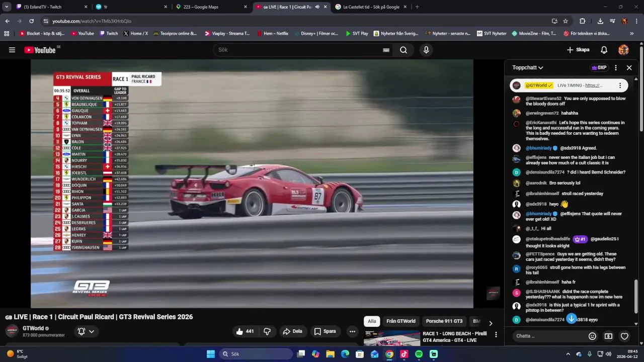The image size is (644, 362).
Task: Show hidden system tray icons
Action: [568, 354]
